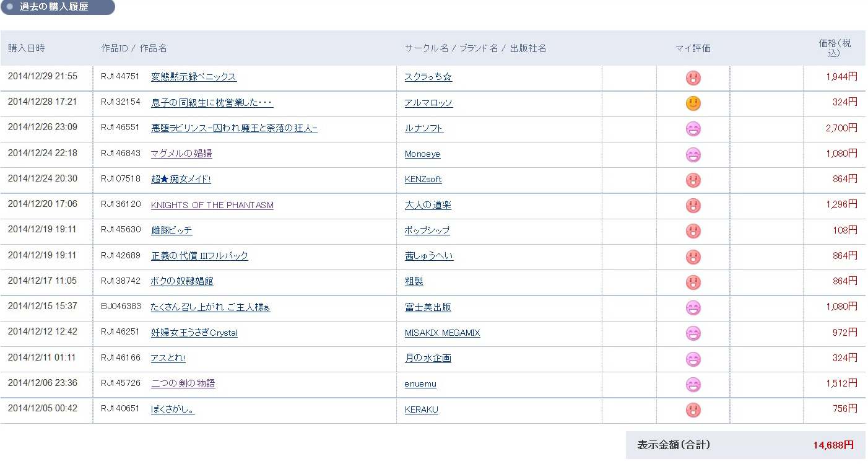Click the 購入日時 column header

[x=27, y=48]
